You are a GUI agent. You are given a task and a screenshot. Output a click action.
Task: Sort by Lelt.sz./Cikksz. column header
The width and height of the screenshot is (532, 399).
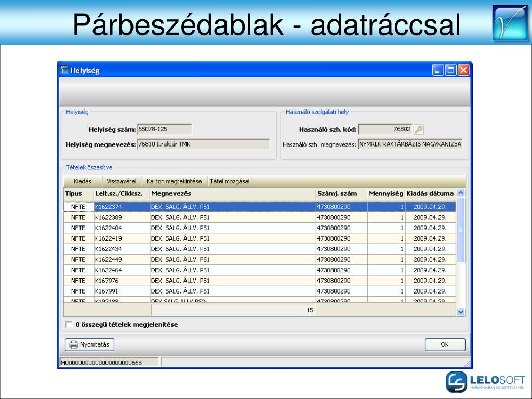[122, 194]
